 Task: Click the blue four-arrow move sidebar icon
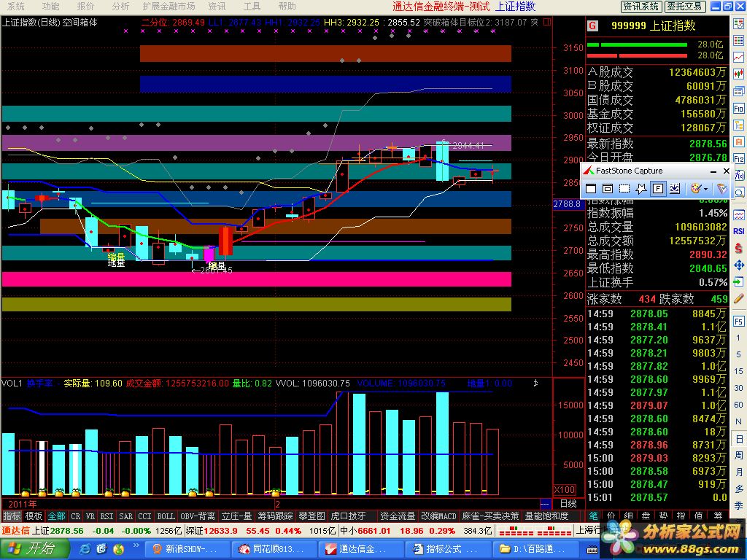[739, 265]
